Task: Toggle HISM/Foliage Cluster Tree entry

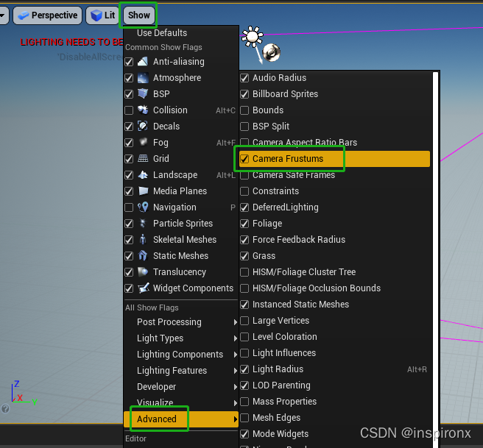Action: pos(335,272)
